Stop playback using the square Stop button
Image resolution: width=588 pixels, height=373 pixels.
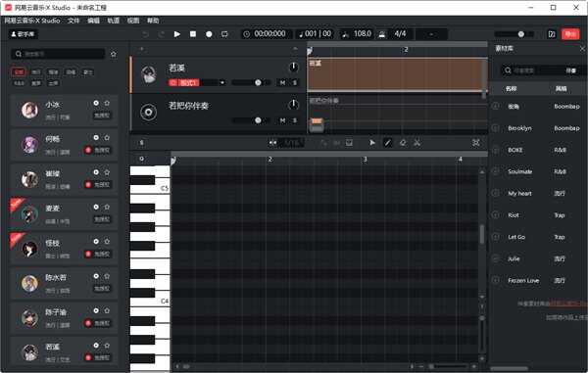pos(193,34)
